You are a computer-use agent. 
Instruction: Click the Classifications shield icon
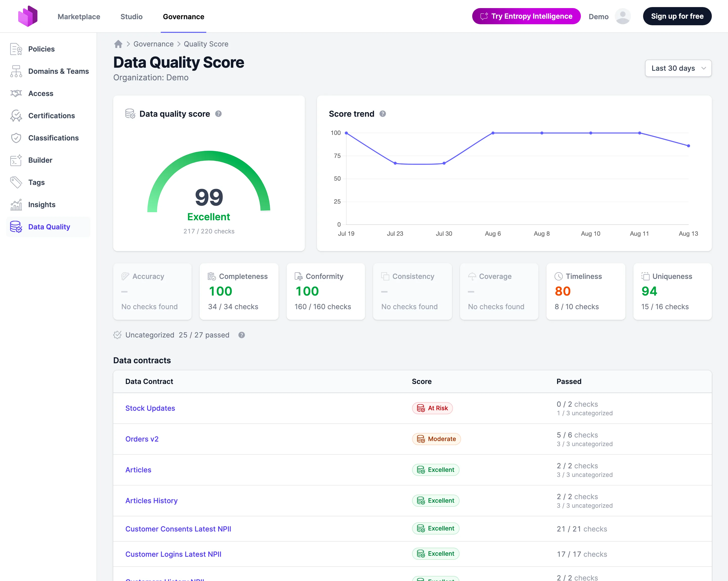pyautogui.click(x=16, y=138)
